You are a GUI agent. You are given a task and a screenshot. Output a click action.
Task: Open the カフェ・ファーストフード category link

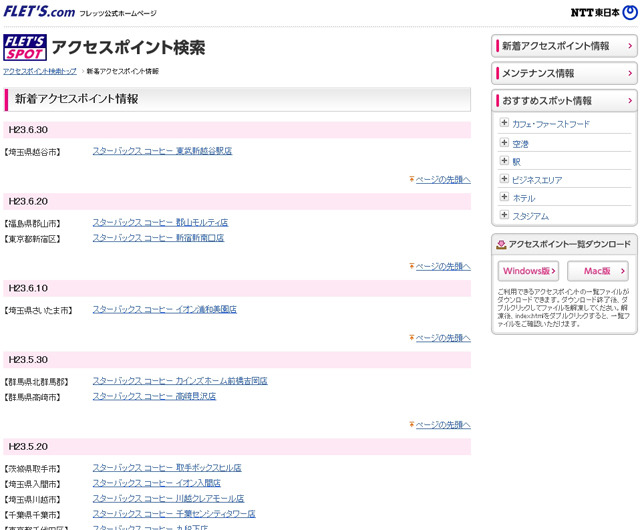point(551,124)
